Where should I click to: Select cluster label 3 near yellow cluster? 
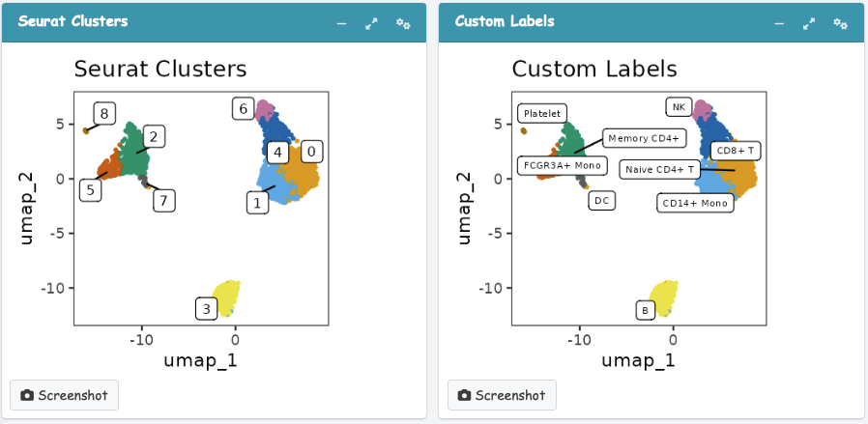(205, 310)
